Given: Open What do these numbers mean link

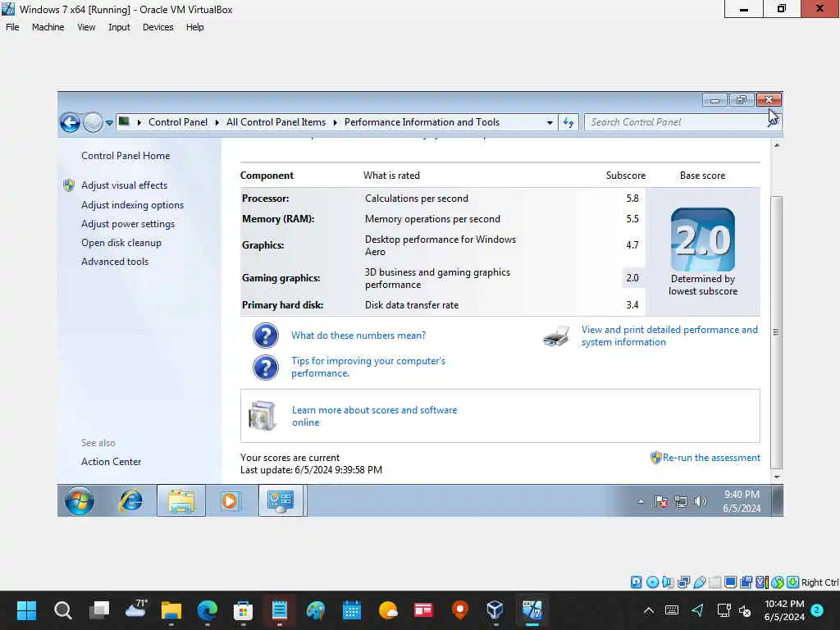Looking at the screenshot, I should click(x=358, y=336).
